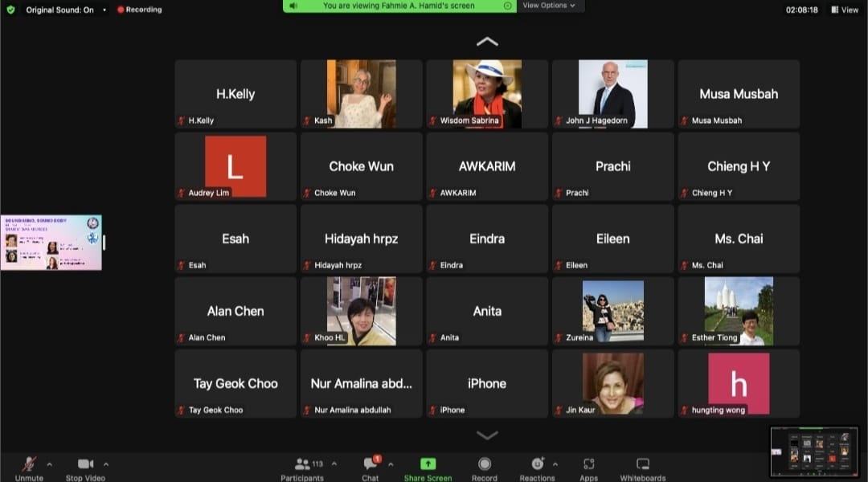Expand audio options arrow next to Unmute
868x482 pixels.
click(x=49, y=464)
